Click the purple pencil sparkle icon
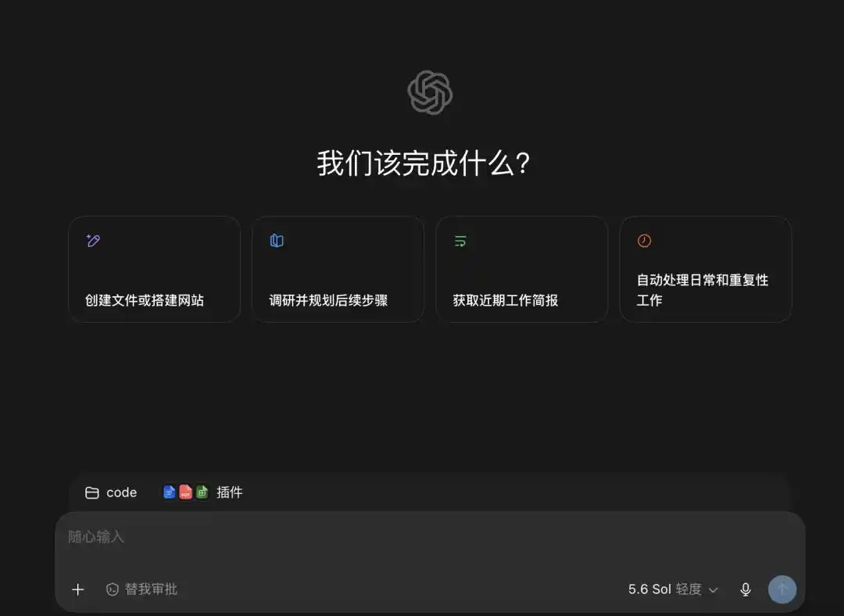Image resolution: width=844 pixels, height=616 pixels. [93, 241]
